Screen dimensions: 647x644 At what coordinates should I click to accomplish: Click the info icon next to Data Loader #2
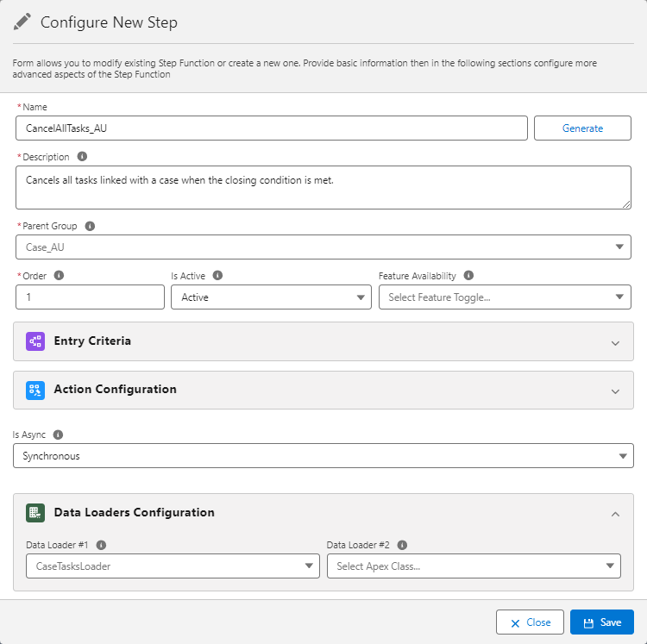[x=402, y=545]
